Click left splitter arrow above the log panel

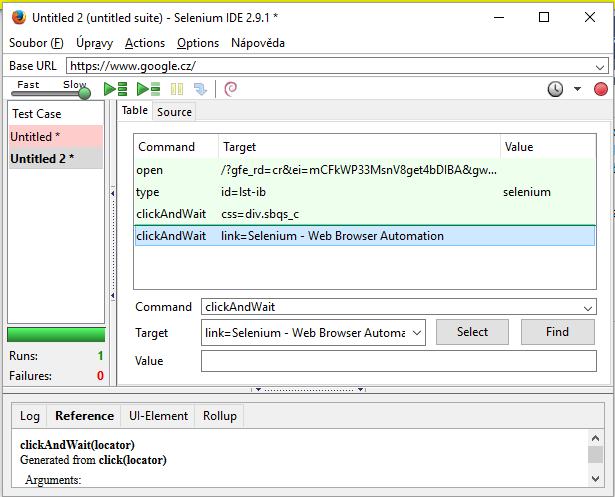coord(258,390)
